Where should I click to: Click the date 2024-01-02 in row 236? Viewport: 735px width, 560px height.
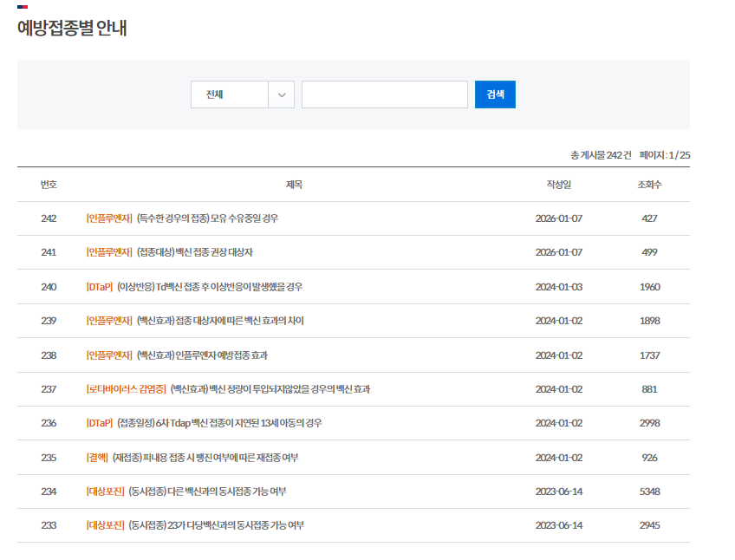point(559,423)
